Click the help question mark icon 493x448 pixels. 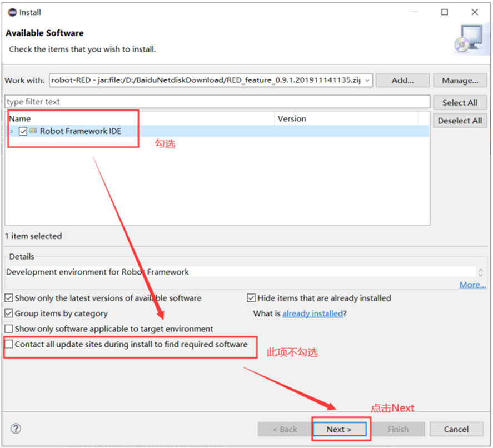click(16, 429)
